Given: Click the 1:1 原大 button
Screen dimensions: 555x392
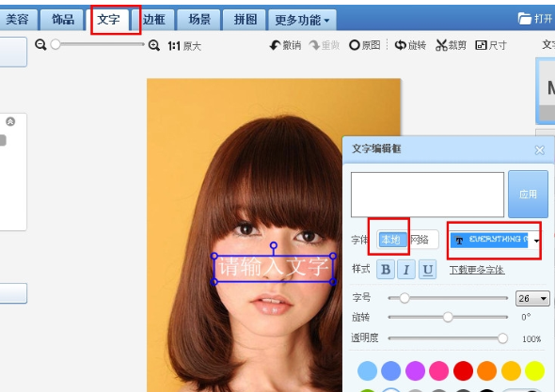Looking at the screenshot, I should click(x=184, y=46).
